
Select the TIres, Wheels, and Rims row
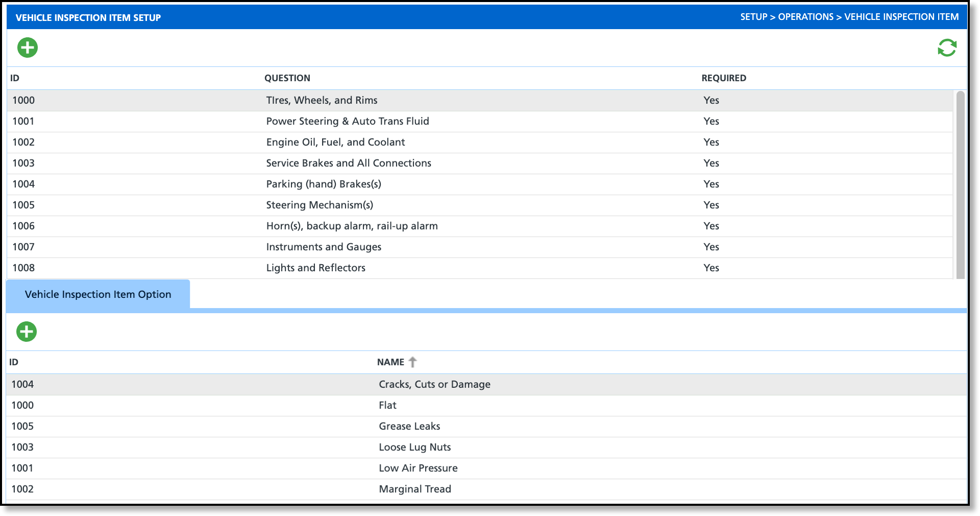[480, 101]
